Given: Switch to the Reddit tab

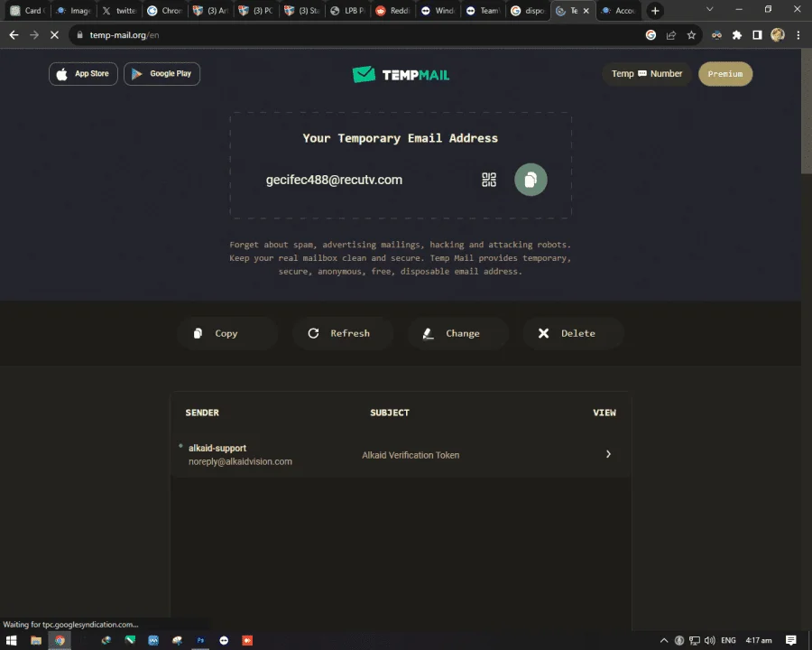Looking at the screenshot, I should point(392,10).
